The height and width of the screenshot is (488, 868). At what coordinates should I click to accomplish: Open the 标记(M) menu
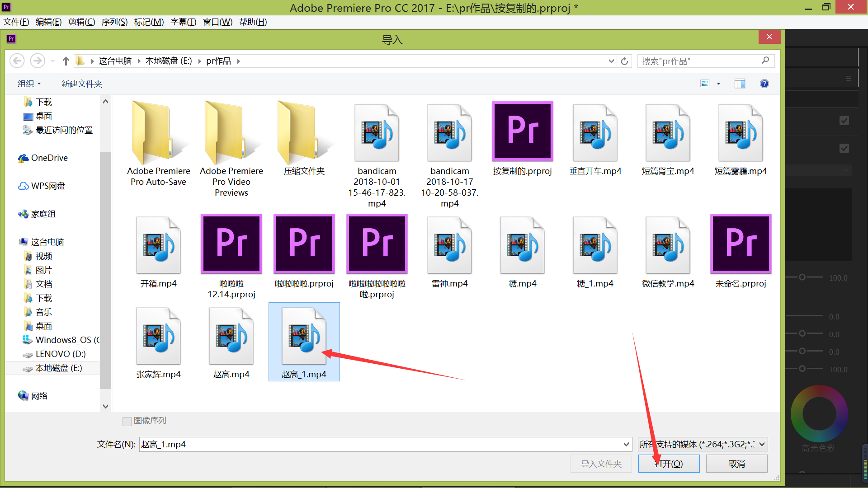(x=149, y=22)
